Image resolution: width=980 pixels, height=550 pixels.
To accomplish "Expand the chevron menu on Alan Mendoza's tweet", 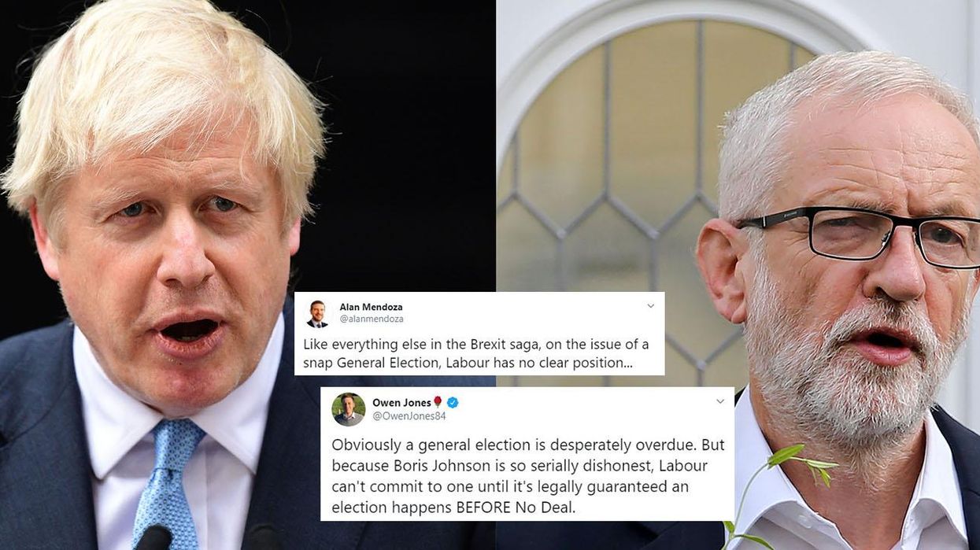I will 650,305.
